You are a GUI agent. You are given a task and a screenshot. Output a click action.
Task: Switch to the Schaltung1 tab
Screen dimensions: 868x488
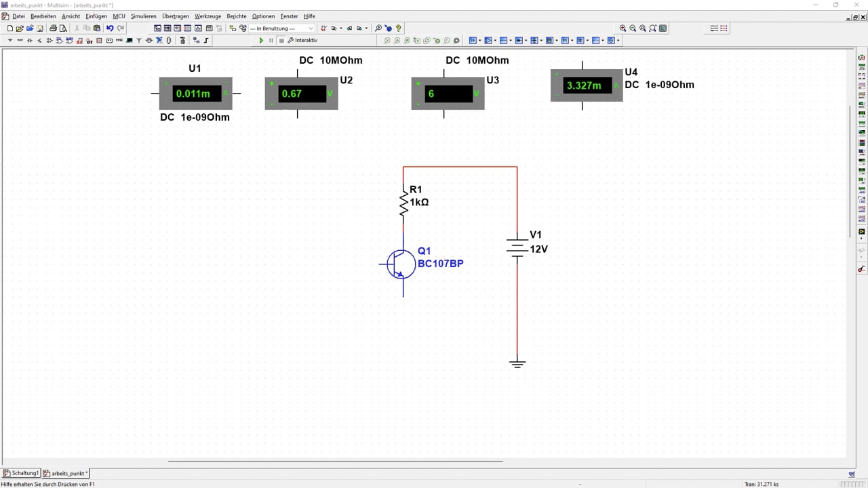tap(21, 473)
